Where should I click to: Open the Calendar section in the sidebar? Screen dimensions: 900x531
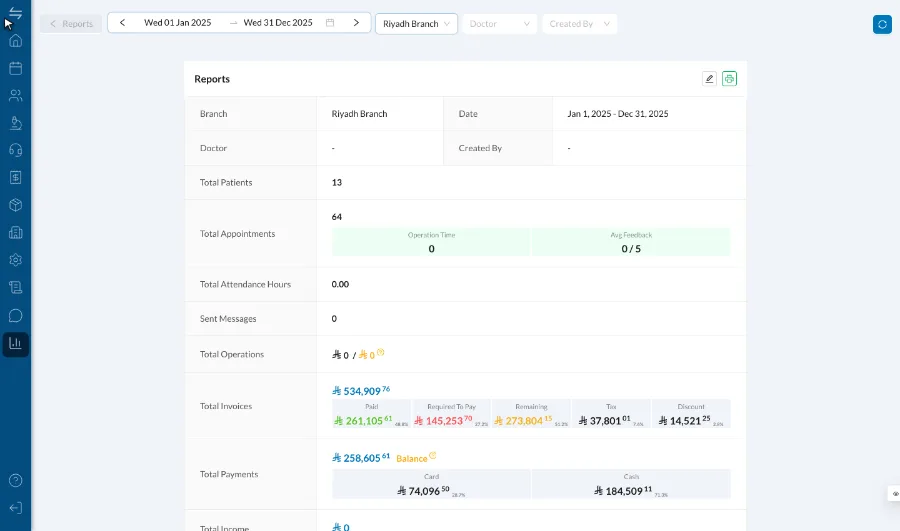point(15,68)
